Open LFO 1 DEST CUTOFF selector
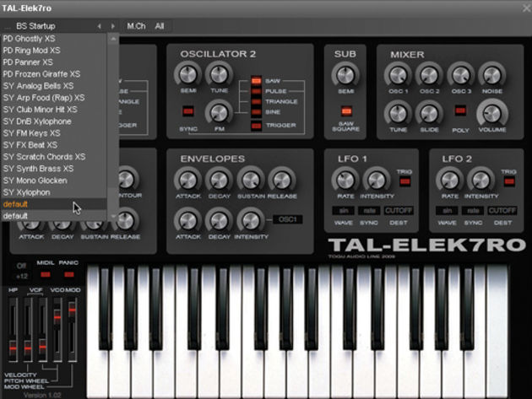 [x=399, y=211]
